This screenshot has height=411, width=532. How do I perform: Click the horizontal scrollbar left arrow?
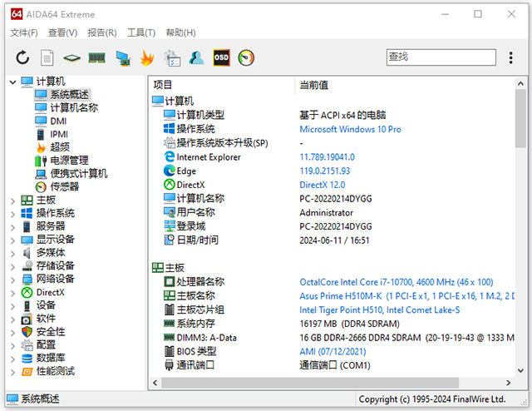tap(155, 384)
